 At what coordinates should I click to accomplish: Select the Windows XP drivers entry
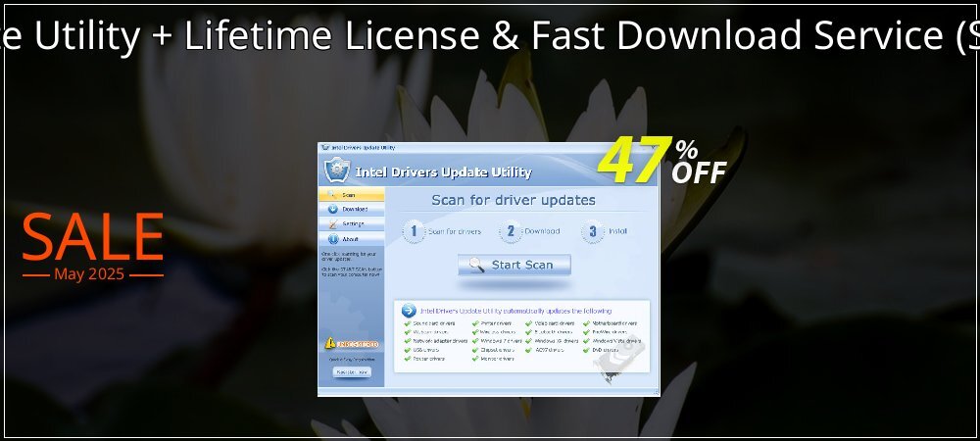[x=552, y=341]
